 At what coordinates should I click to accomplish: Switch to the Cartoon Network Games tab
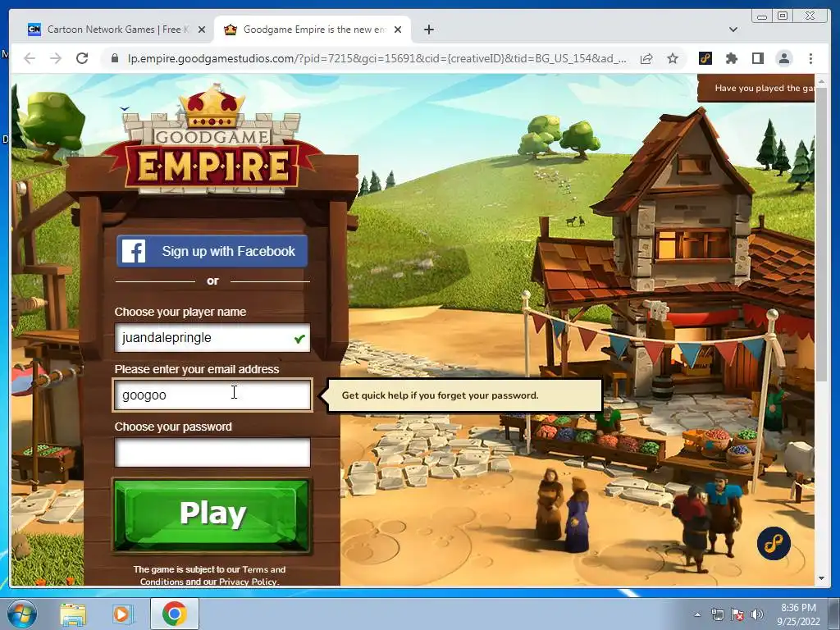click(110, 30)
